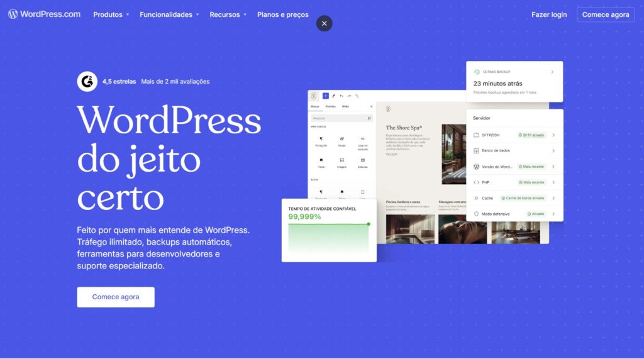Click Mais recente badge in WordPress version row
Viewport: 644px width, 359px height.
[531, 167]
